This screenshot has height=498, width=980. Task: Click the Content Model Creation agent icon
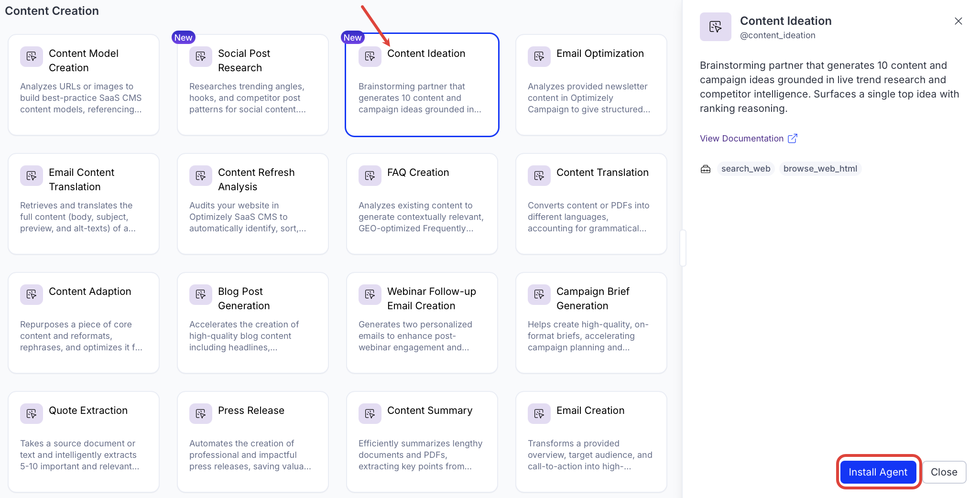point(32,57)
